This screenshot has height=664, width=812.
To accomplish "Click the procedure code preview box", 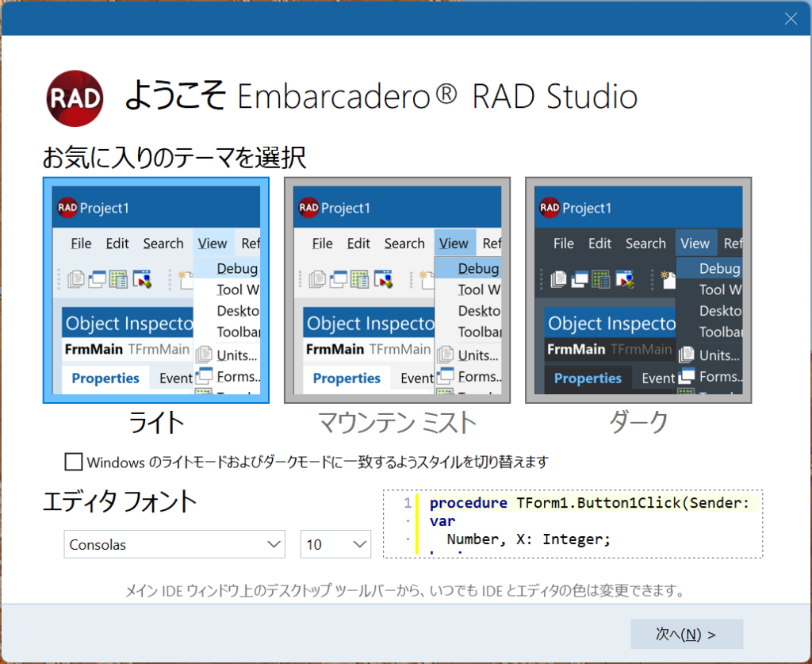I will tap(573, 524).
